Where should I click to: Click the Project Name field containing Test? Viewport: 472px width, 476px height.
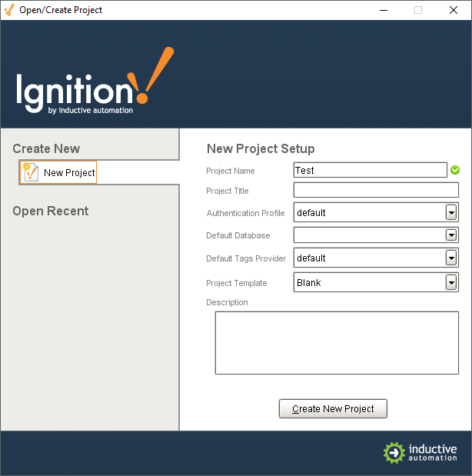[370, 170]
